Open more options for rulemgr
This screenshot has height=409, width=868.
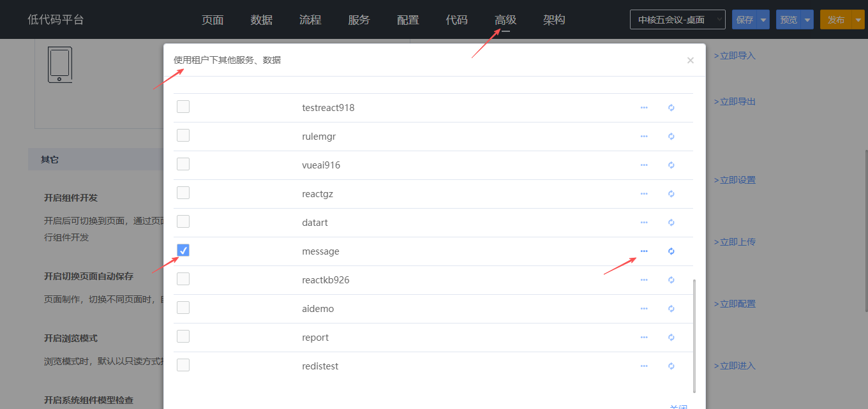(644, 137)
